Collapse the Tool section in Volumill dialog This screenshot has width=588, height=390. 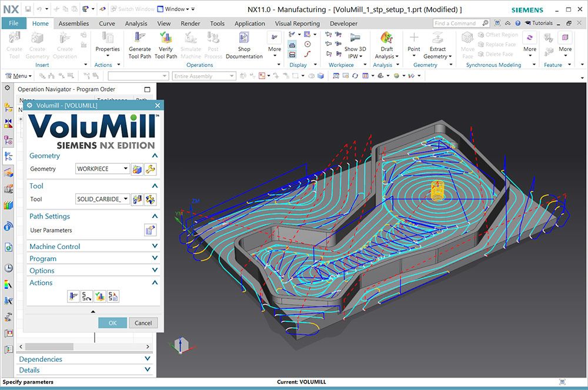click(x=155, y=186)
